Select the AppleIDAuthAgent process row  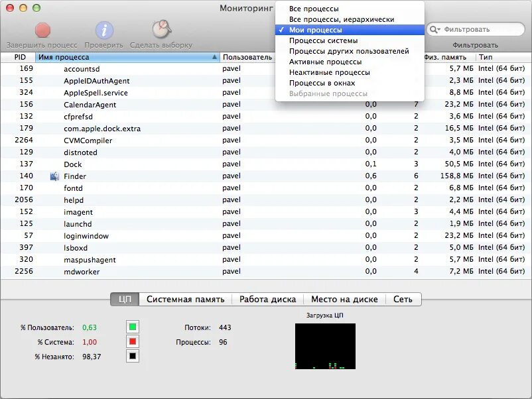(266, 81)
